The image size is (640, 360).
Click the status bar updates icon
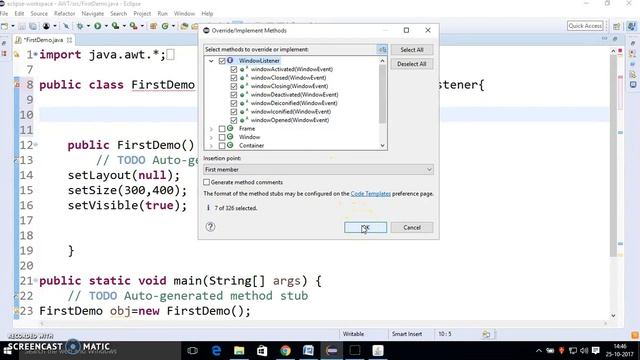coord(486,334)
